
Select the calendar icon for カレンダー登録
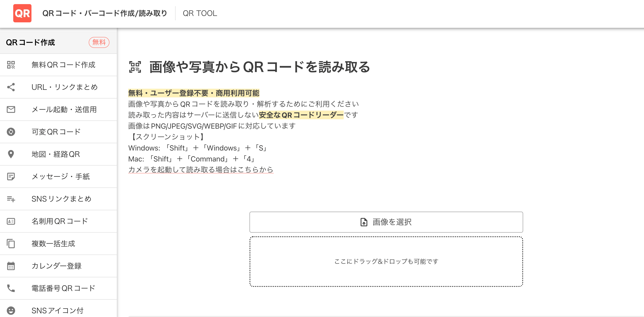tap(11, 266)
